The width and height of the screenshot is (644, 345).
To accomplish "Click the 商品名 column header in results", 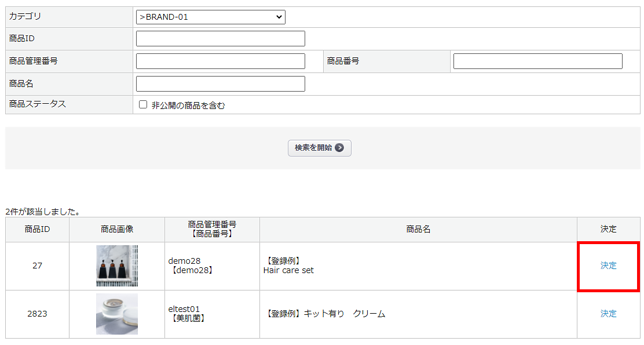I will tap(418, 229).
